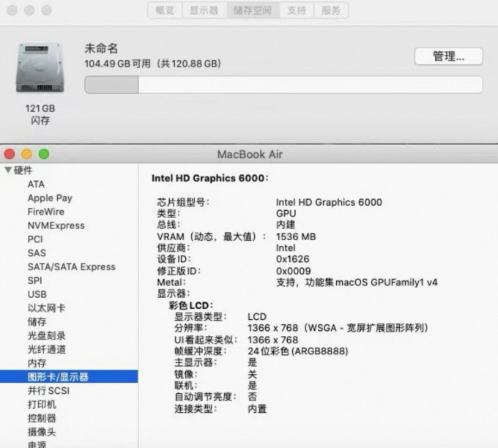Select 打印机 printer entry
This screenshot has height=448, width=498.
click(42, 404)
